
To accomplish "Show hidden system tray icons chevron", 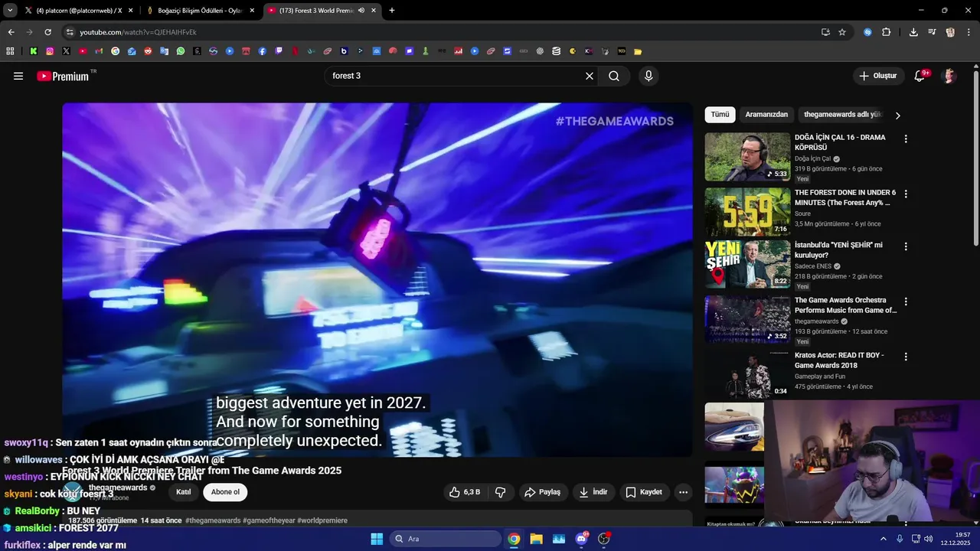I will click(x=884, y=539).
